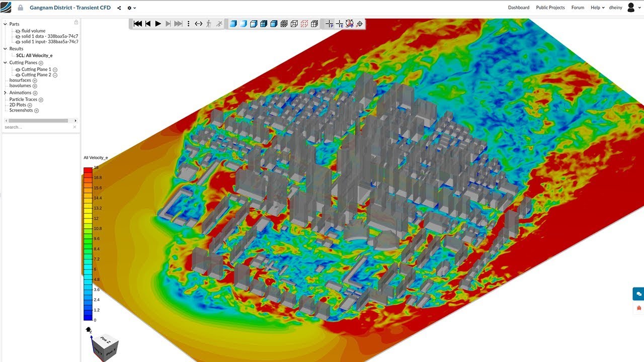Viewport: 644px width, 362px height.
Task: Select the blue cube with grid mesh icon
Action: [264, 24]
